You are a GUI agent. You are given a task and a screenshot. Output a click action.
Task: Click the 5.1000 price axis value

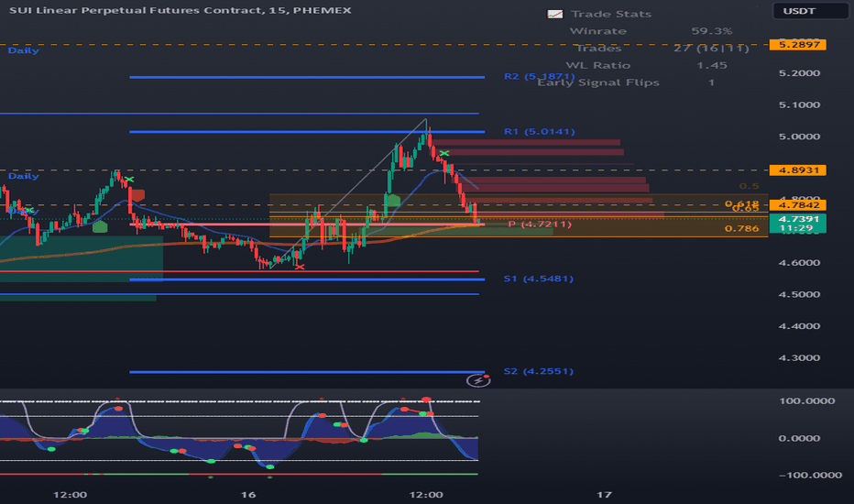click(x=799, y=104)
